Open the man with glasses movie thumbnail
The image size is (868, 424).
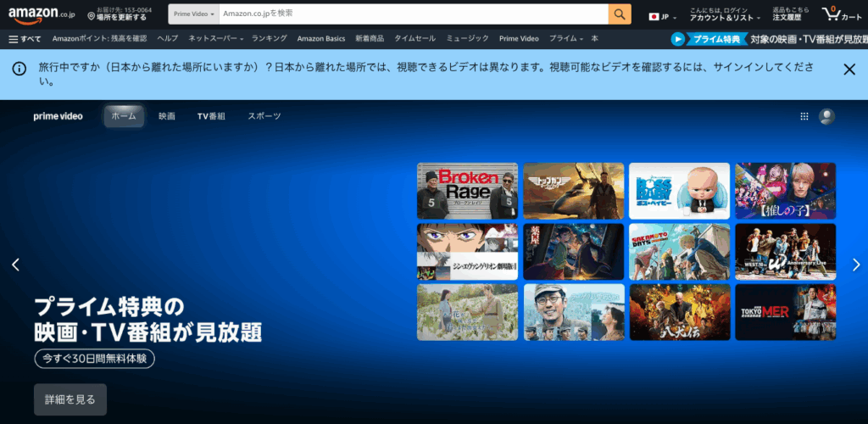574,312
